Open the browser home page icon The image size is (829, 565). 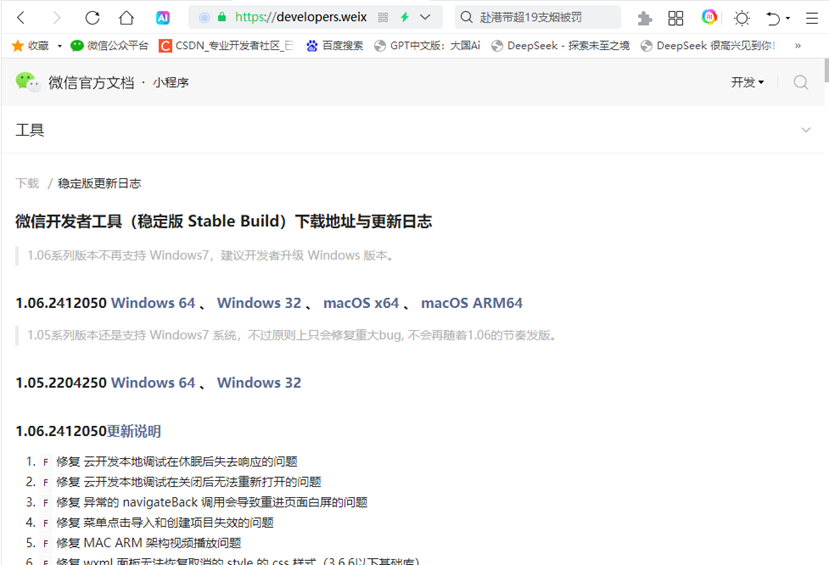pyautogui.click(x=126, y=18)
